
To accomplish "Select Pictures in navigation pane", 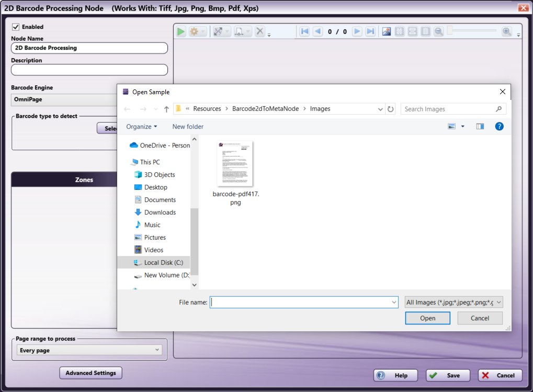I will 150,238.
